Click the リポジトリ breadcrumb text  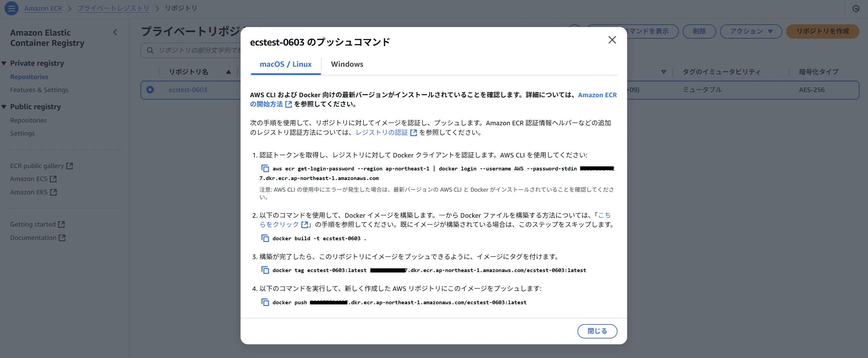[x=181, y=8]
